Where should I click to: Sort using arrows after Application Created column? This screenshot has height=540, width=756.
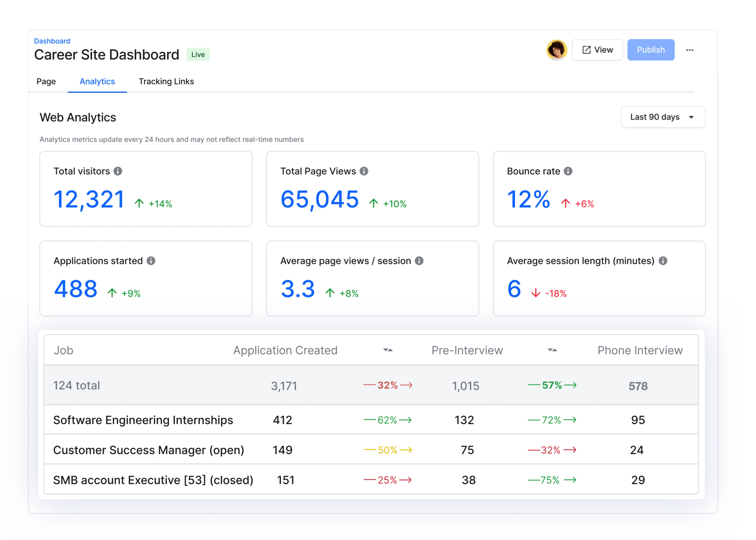click(388, 350)
